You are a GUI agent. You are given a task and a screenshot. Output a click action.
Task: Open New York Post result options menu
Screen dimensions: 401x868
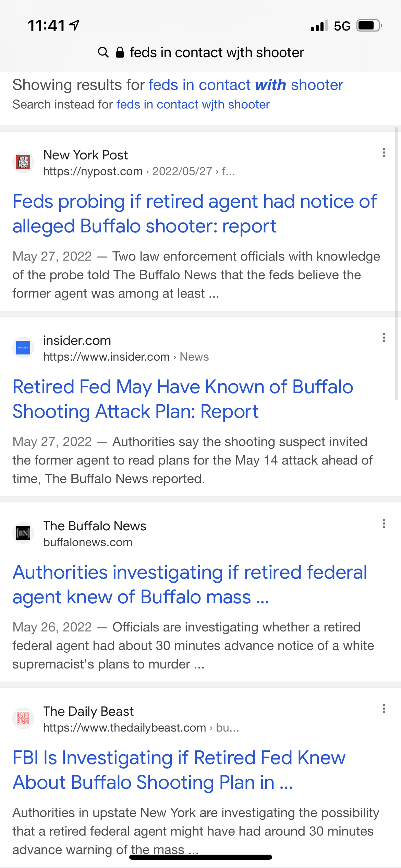(384, 153)
